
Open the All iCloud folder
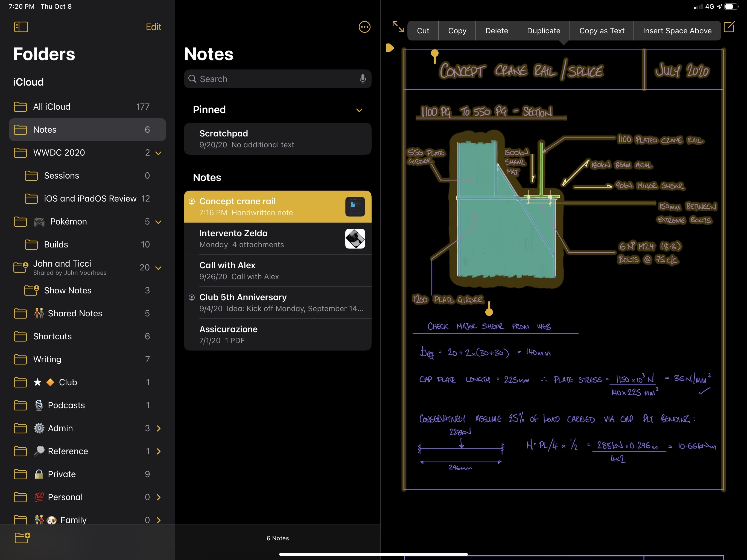point(87,107)
